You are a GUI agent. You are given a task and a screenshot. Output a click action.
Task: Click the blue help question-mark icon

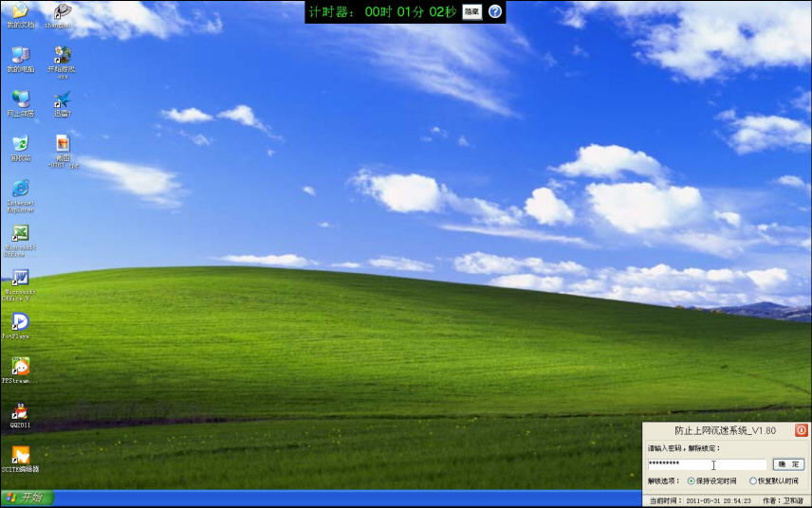tap(495, 11)
